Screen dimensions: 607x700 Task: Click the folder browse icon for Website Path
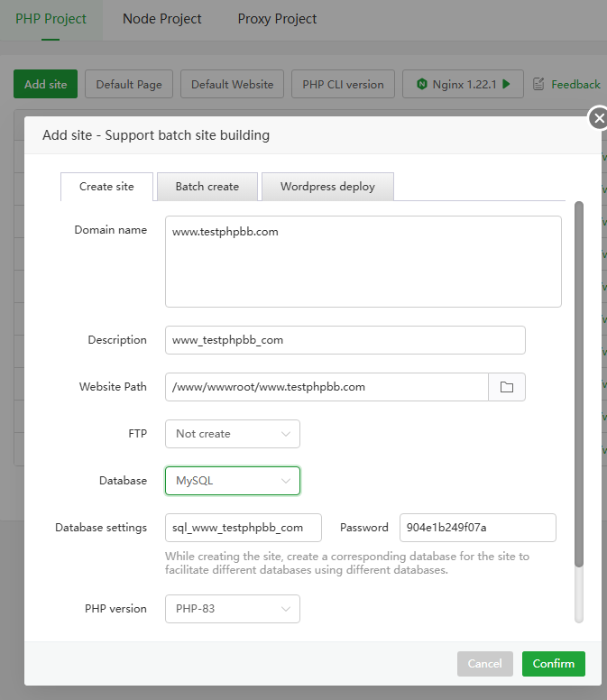[507, 387]
